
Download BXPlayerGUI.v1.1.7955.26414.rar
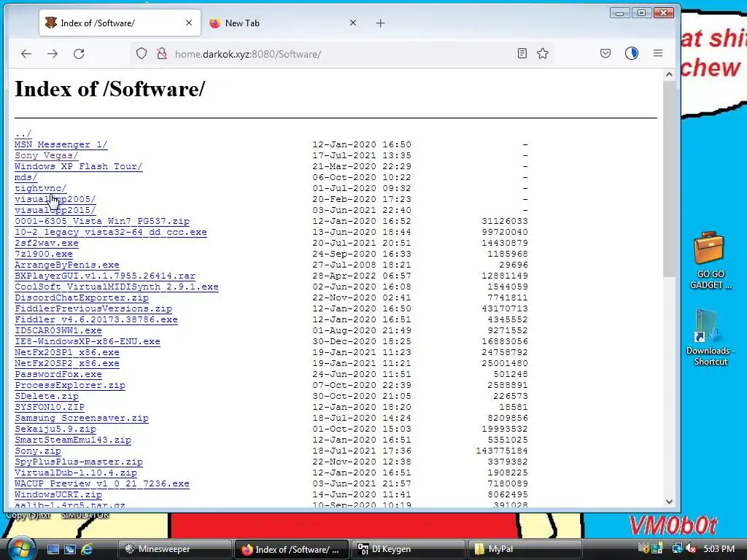pyautogui.click(x=105, y=276)
